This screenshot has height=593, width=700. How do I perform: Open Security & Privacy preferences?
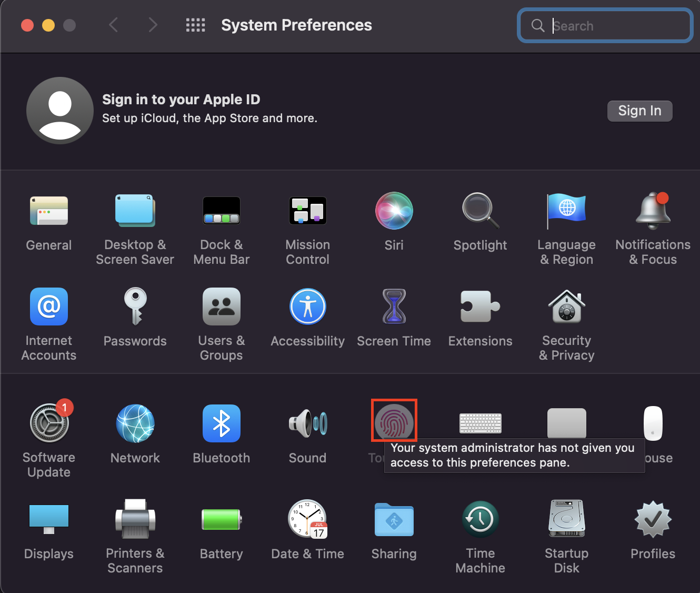click(x=567, y=307)
